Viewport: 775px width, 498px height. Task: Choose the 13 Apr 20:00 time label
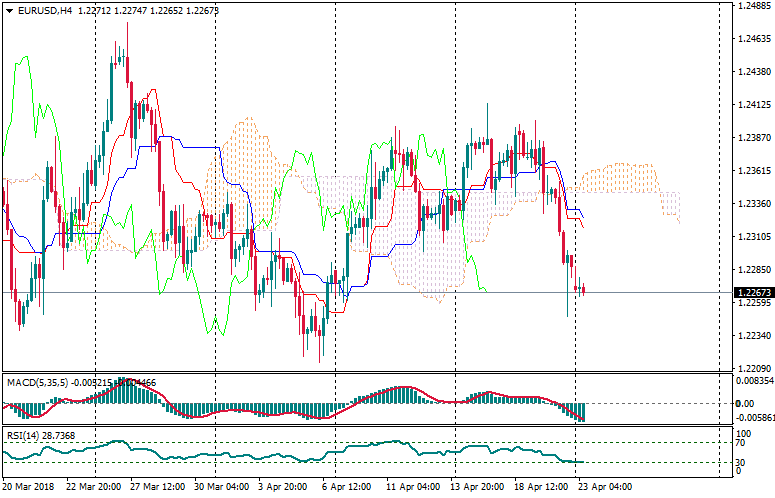(477, 486)
